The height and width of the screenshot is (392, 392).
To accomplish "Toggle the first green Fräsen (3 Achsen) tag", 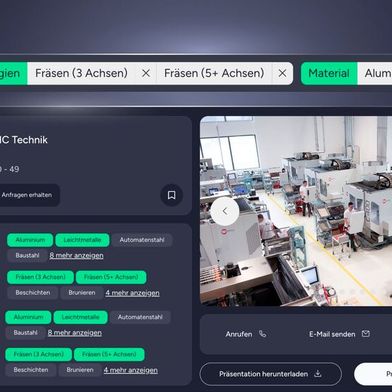I will (40, 277).
